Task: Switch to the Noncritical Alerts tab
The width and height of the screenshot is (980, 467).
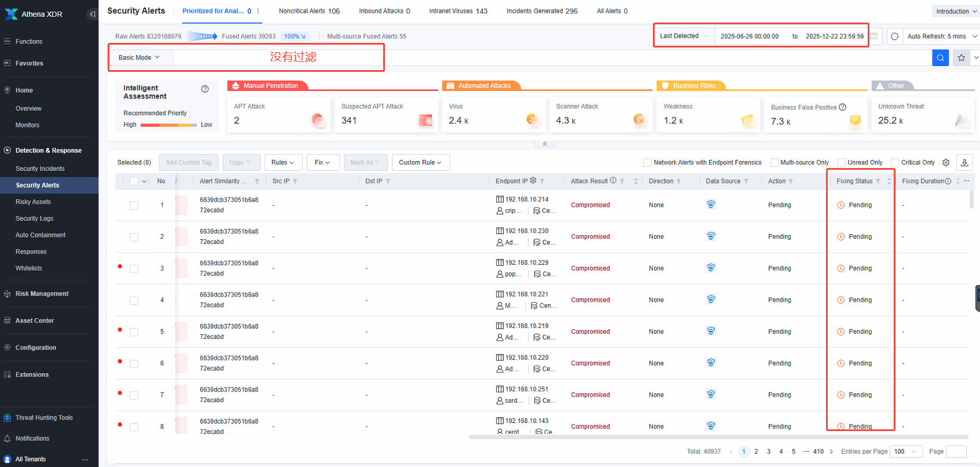Action: tap(309, 11)
